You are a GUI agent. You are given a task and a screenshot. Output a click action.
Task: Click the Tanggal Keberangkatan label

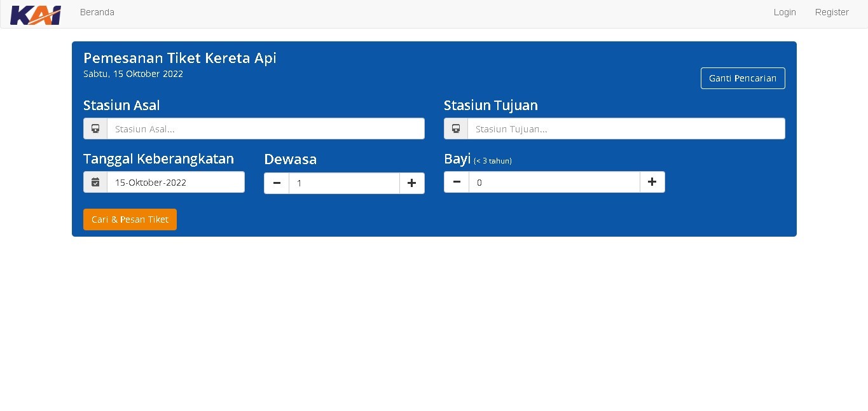(158, 158)
